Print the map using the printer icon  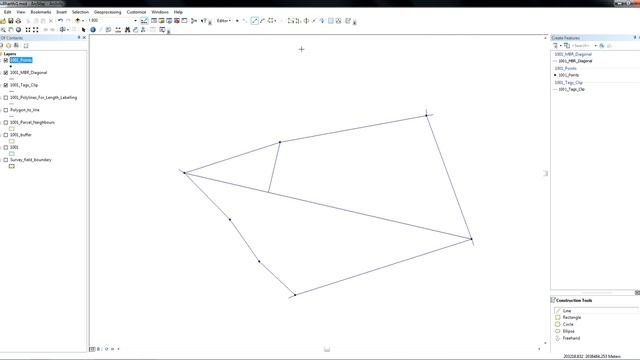pos(18,20)
